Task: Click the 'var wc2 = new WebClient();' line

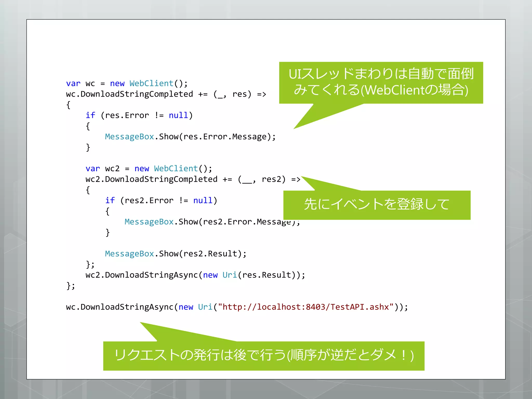Action: point(149,169)
